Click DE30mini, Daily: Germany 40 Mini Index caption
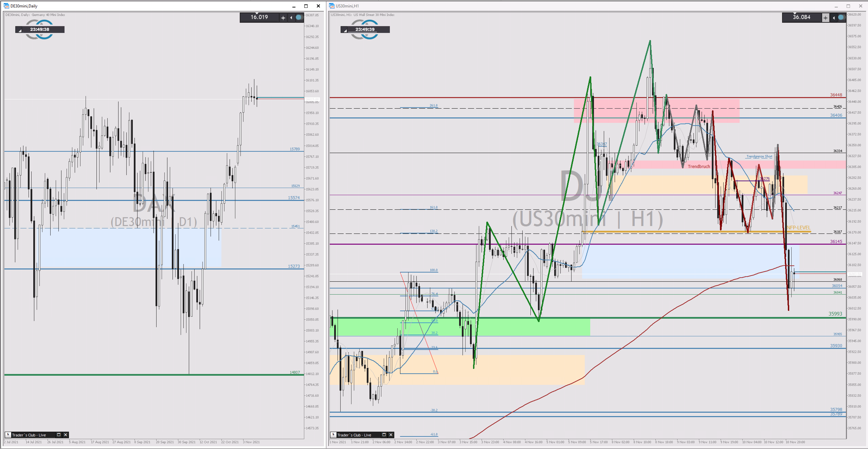The width and height of the screenshot is (868, 449). coord(35,15)
